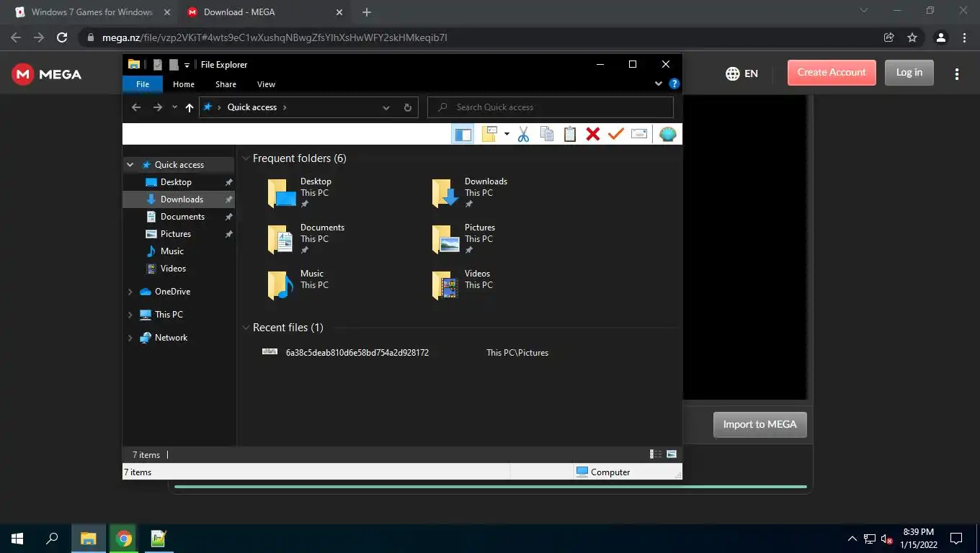Open the Windows Start menu
This screenshot has height=553, width=980.
tap(17, 539)
